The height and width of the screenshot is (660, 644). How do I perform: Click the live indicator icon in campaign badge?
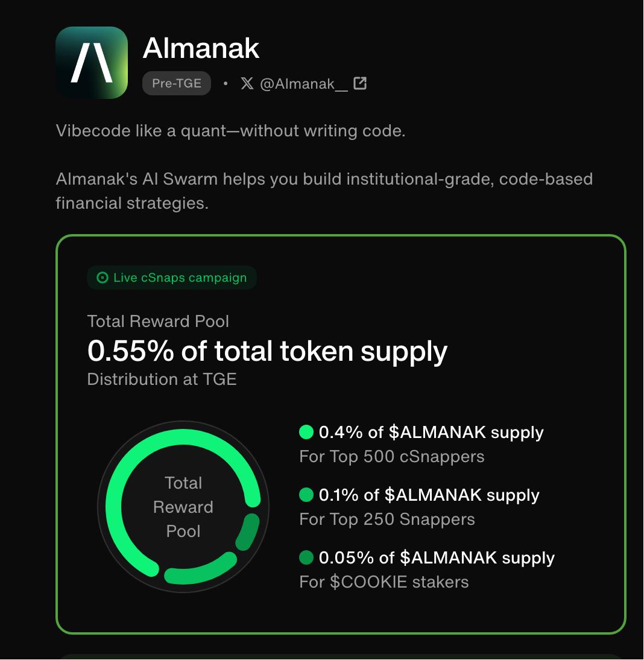[x=103, y=278]
